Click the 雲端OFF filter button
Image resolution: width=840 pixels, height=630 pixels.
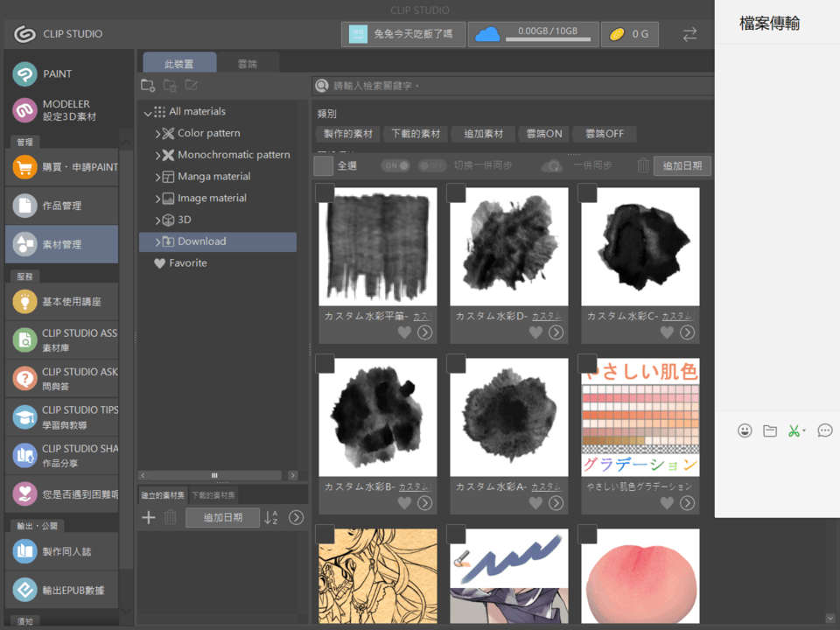tap(604, 134)
